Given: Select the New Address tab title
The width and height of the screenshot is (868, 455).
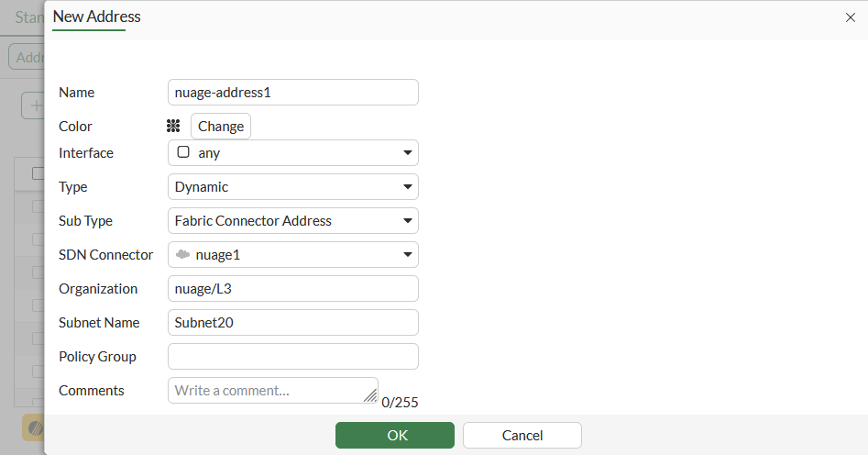Looking at the screenshot, I should 96,17.
